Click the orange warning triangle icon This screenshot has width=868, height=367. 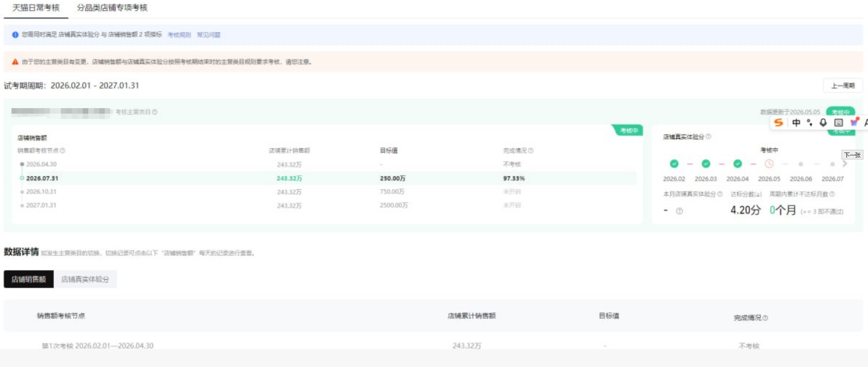15,62
